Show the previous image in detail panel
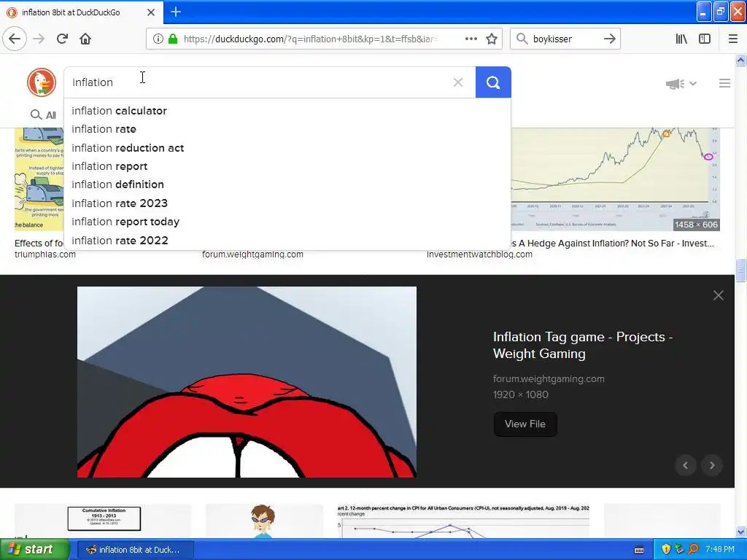This screenshot has height=560, width=747. (x=686, y=465)
